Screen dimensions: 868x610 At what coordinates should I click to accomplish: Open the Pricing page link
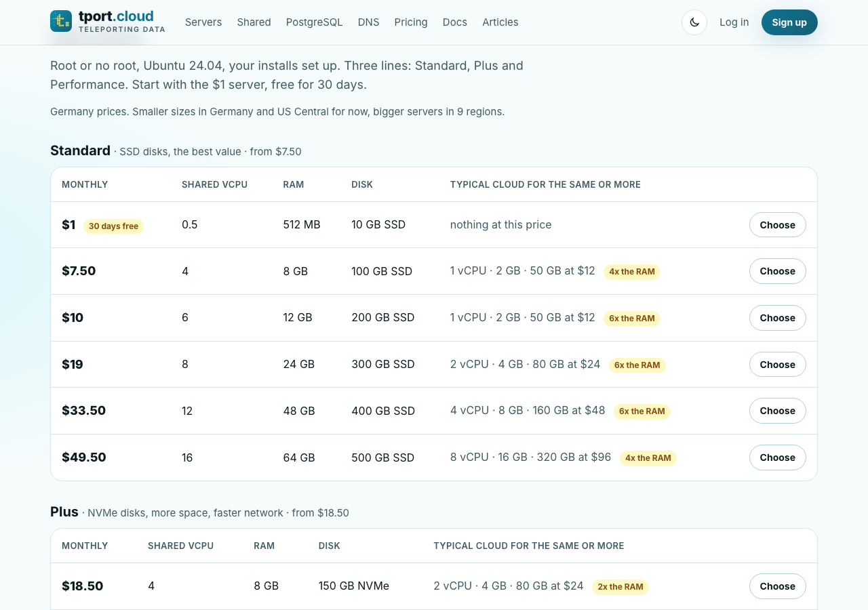(x=411, y=22)
